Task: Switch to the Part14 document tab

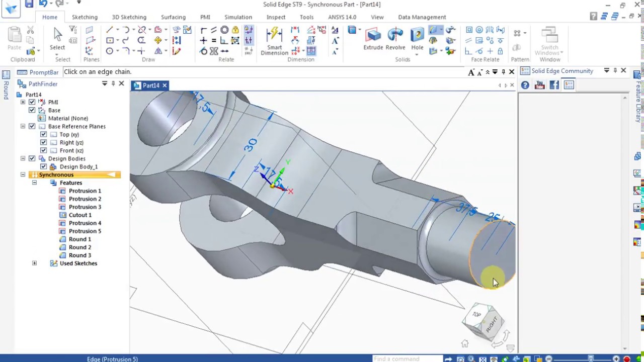Action: pyautogui.click(x=150, y=85)
